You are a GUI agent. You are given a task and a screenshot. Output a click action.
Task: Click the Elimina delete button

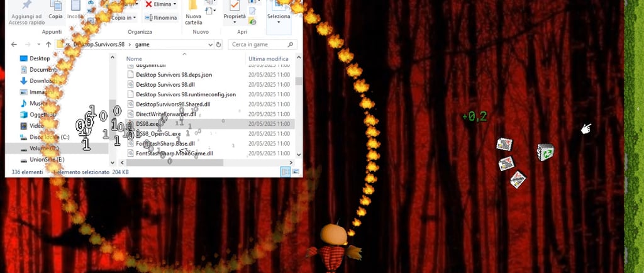160,4
